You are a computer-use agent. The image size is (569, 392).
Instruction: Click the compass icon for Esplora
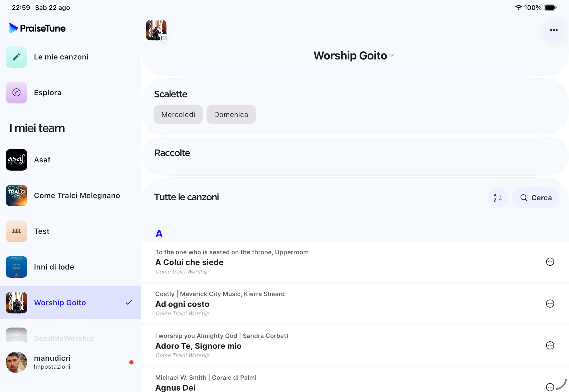[17, 92]
